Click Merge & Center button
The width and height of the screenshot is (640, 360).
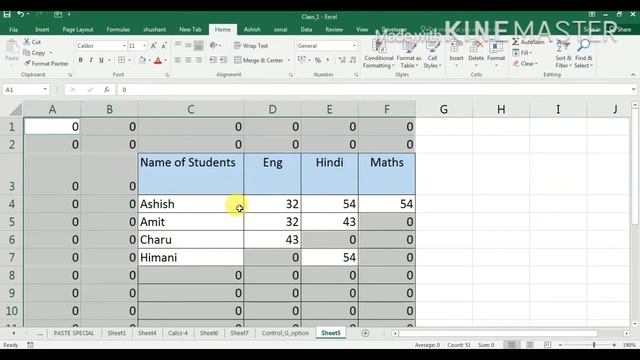(x=259, y=60)
